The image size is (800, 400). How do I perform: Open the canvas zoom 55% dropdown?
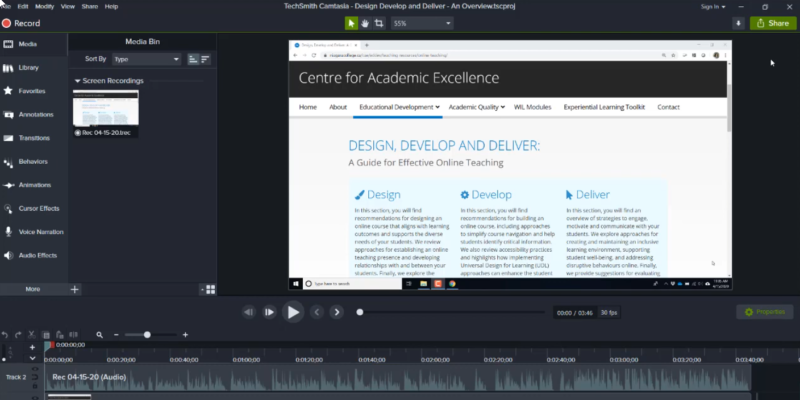tap(422, 23)
